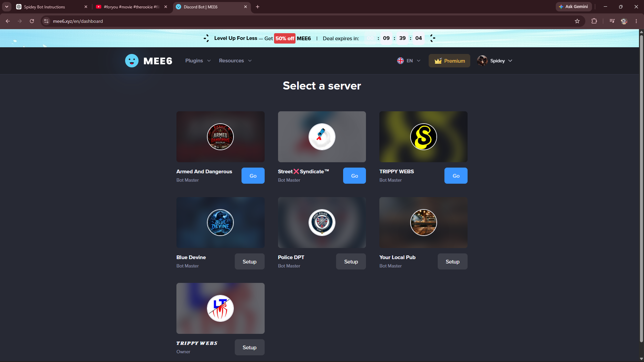Go forward to the next page
The width and height of the screenshot is (644, 362).
(x=20, y=21)
